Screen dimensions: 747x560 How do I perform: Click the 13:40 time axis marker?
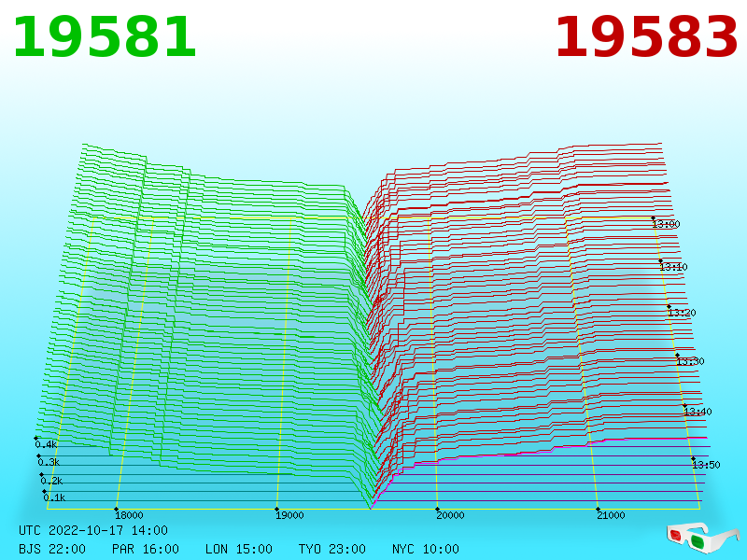coord(698,412)
